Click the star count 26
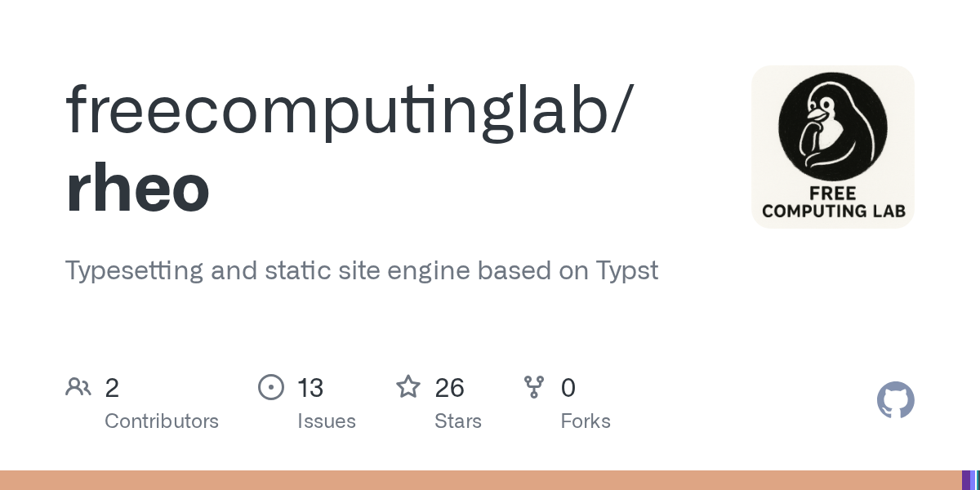Screen dimensions: 980x490 [449, 388]
